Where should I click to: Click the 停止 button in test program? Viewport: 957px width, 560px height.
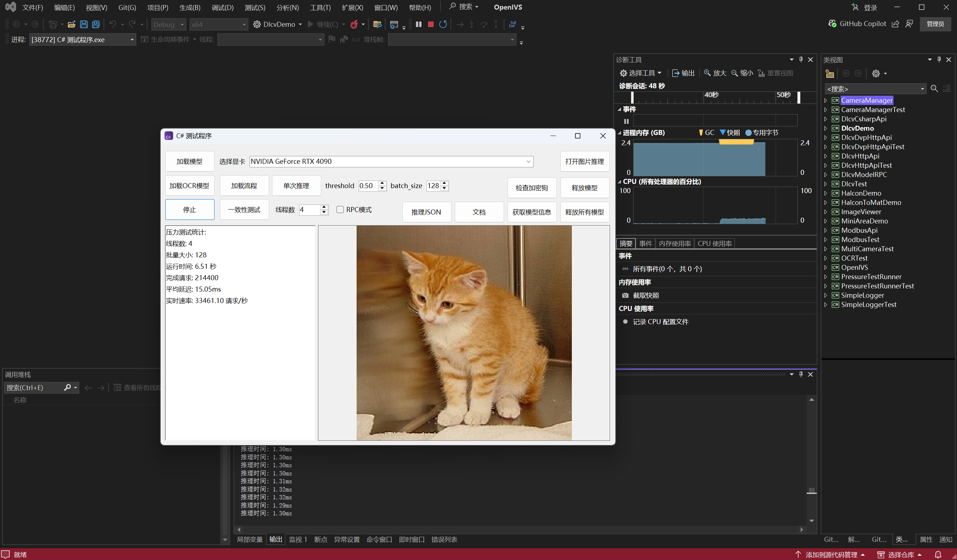(190, 210)
